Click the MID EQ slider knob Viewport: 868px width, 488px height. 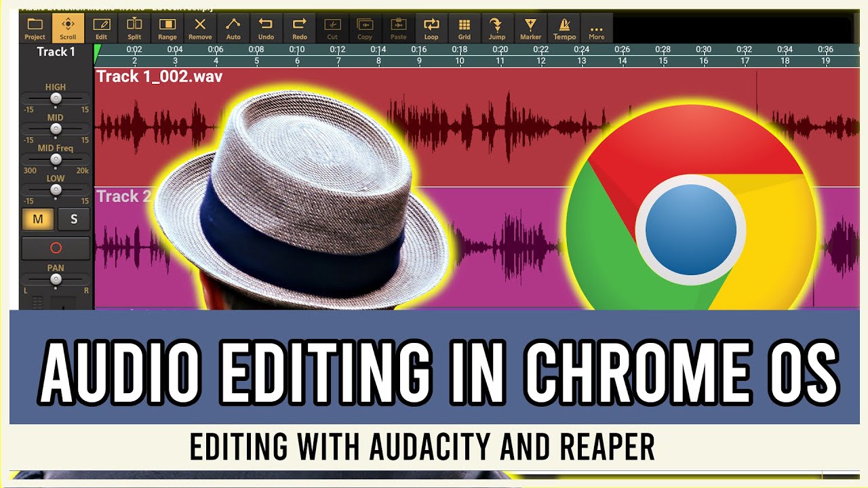[56, 129]
